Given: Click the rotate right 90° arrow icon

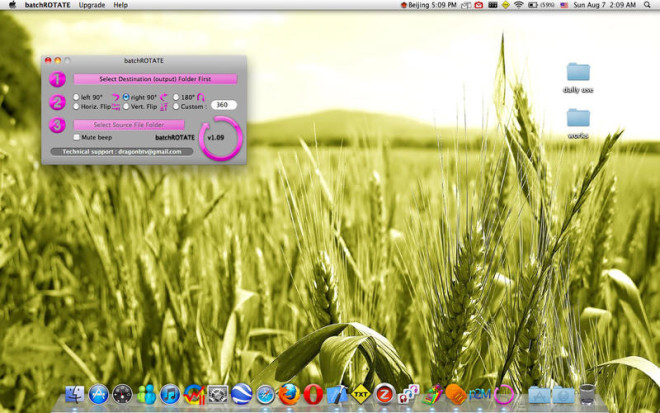Looking at the screenshot, I should 164,98.
